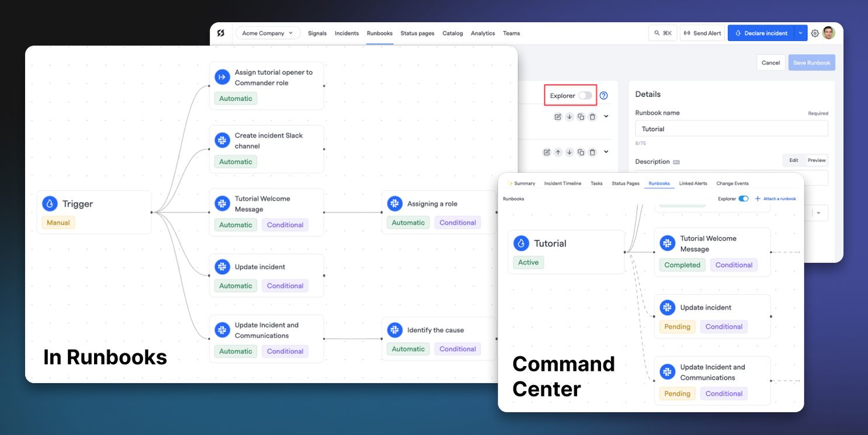Click the Send Alert button
Screen dimensions: 868x435
pos(702,33)
